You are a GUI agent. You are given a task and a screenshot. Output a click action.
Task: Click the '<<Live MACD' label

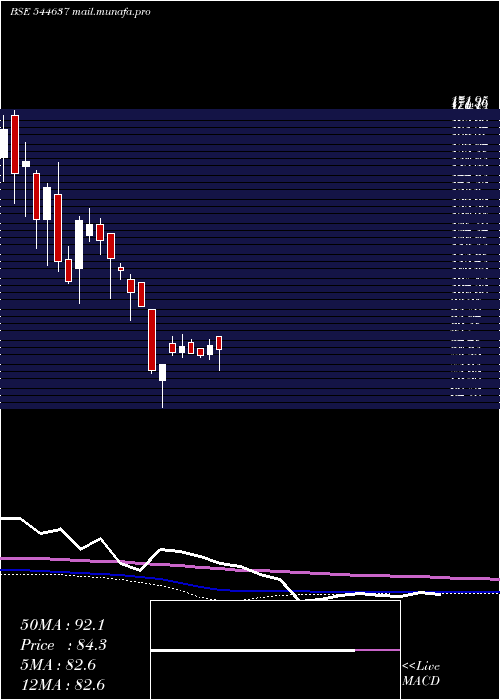tap(421, 673)
